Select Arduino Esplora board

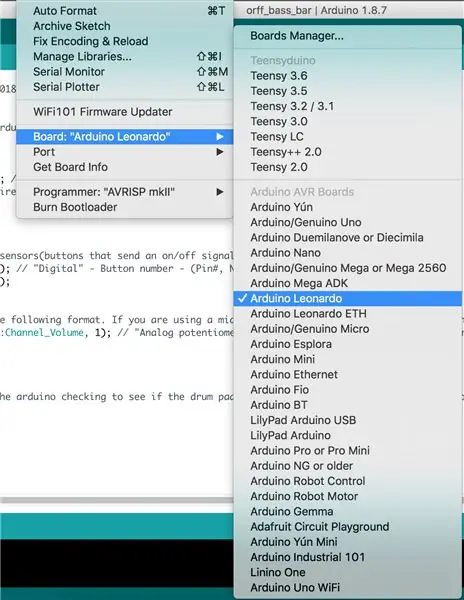(x=348, y=344)
